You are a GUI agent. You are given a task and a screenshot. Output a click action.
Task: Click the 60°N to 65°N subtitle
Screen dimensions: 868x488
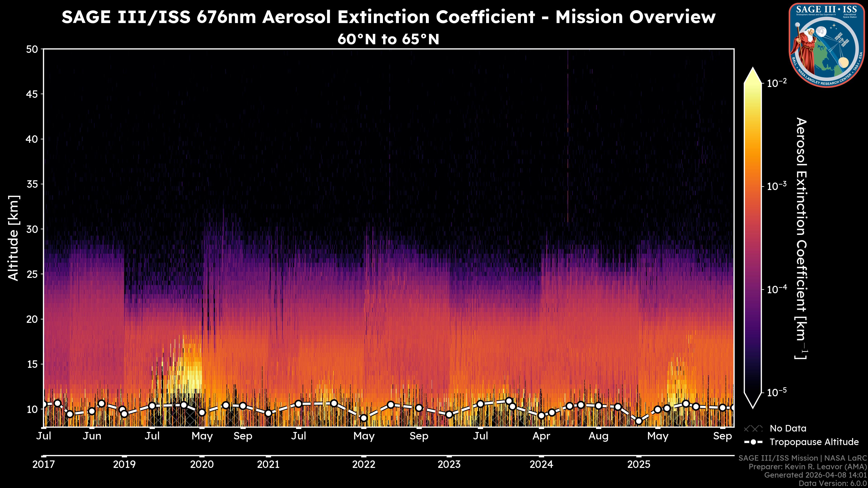click(388, 39)
